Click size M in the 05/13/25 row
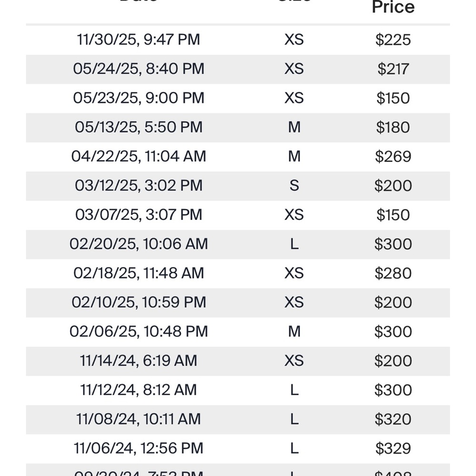476x476 pixels. pos(294,127)
